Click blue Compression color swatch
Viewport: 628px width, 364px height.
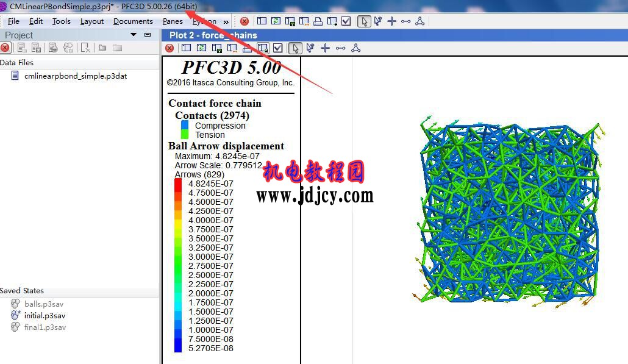185,125
